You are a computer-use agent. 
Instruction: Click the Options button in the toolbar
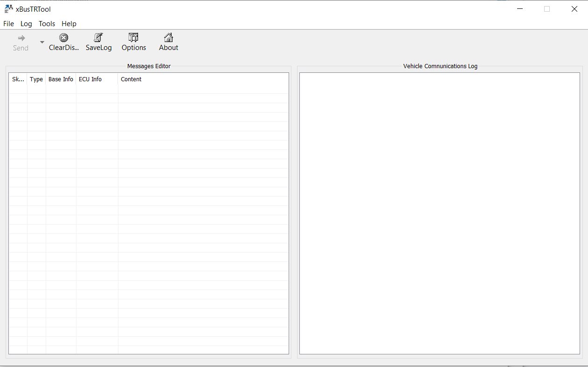click(133, 42)
